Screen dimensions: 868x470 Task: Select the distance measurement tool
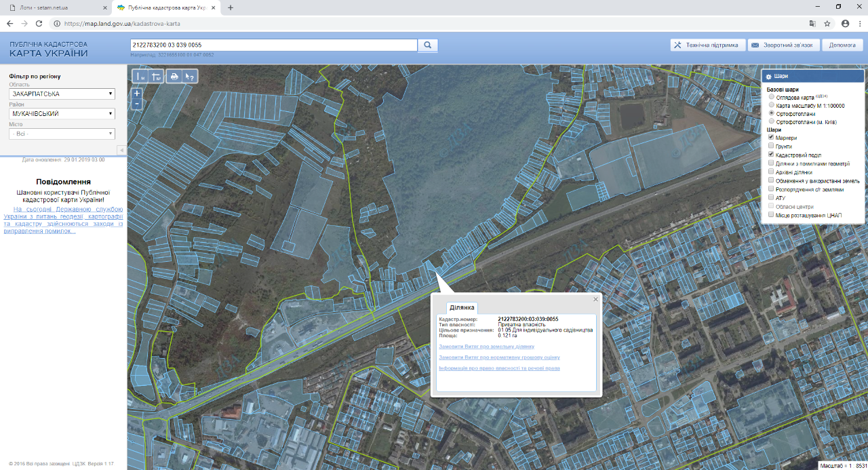coord(140,77)
